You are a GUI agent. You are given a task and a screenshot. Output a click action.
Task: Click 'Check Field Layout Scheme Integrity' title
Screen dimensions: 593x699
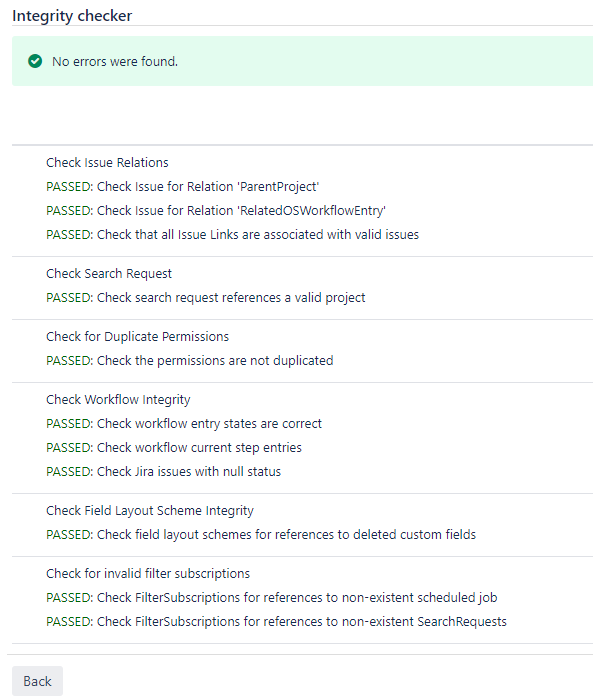(x=150, y=510)
